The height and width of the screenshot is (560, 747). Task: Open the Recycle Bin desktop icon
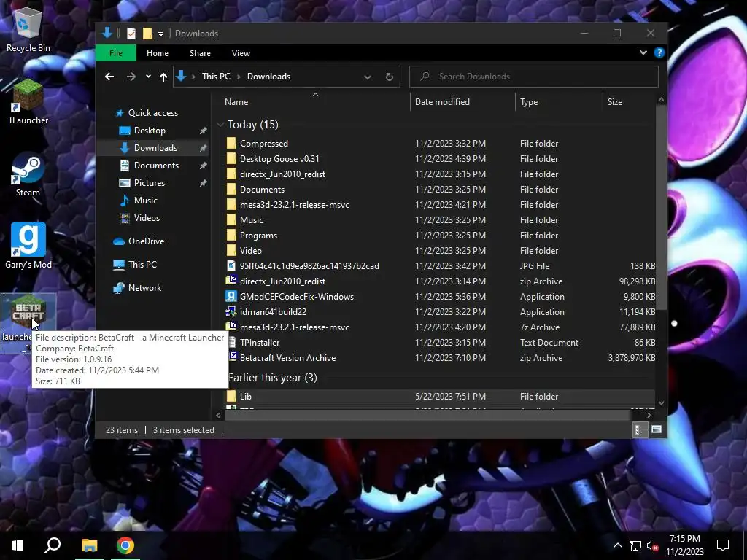click(28, 31)
